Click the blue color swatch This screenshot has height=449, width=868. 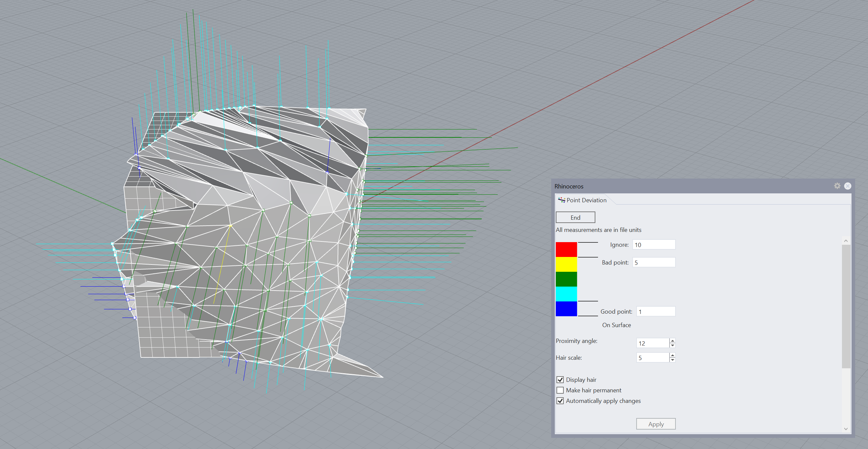point(566,309)
